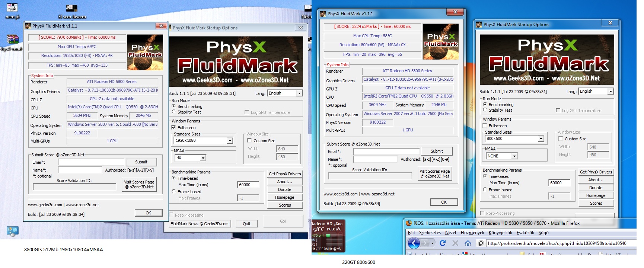Open Firefox back/forward history dropdown arrow
The image size is (644, 268).
coord(432,243)
